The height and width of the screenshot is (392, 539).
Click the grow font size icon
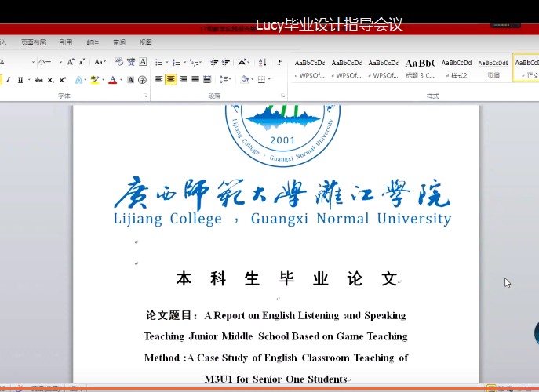click(71, 62)
